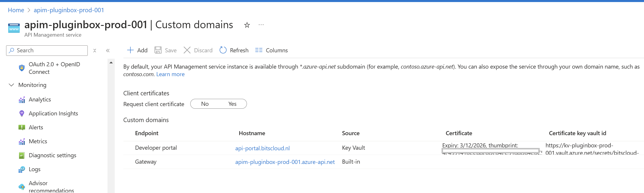Click the Client certificates heading
The height and width of the screenshot is (193, 644).
(146, 93)
